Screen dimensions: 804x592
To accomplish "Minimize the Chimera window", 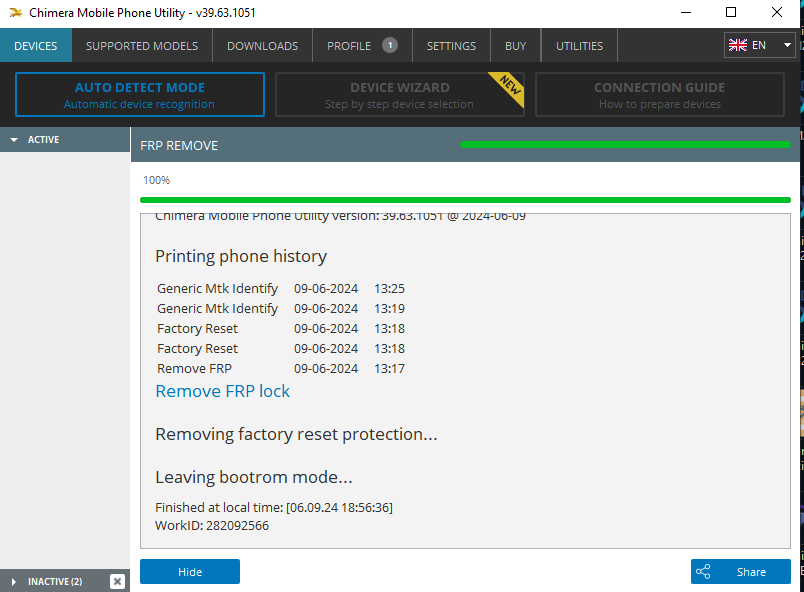I will (x=686, y=12).
